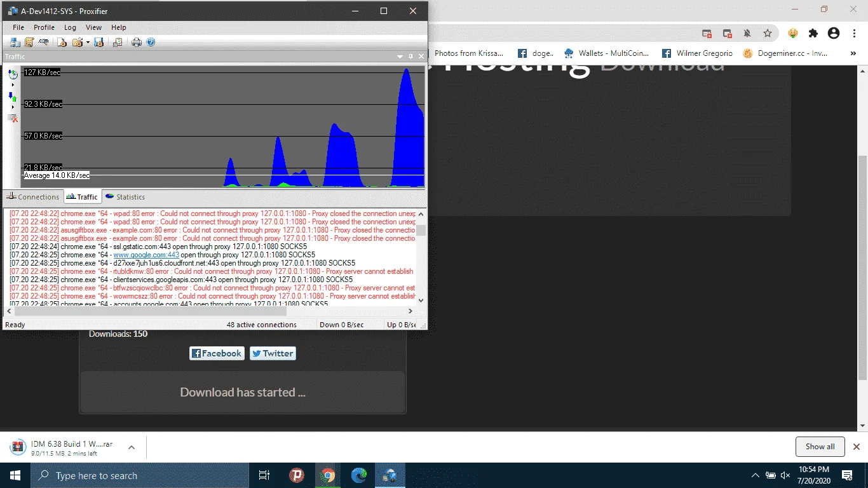Select the ssl.gstatic.com:443 log entry

[158, 247]
